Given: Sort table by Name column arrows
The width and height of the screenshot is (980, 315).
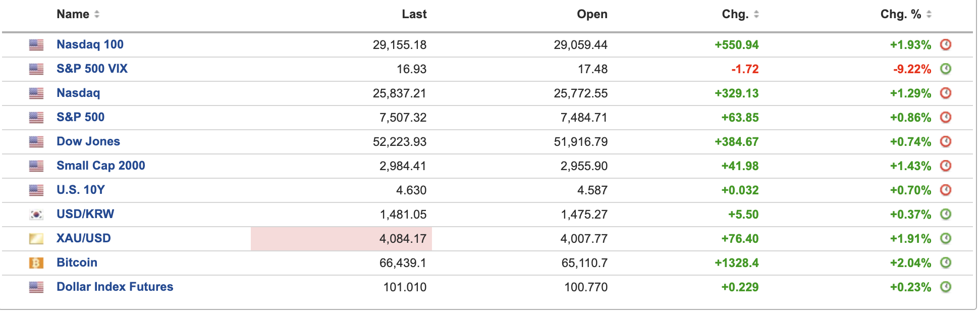Looking at the screenshot, I should click(x=97, y=14).
